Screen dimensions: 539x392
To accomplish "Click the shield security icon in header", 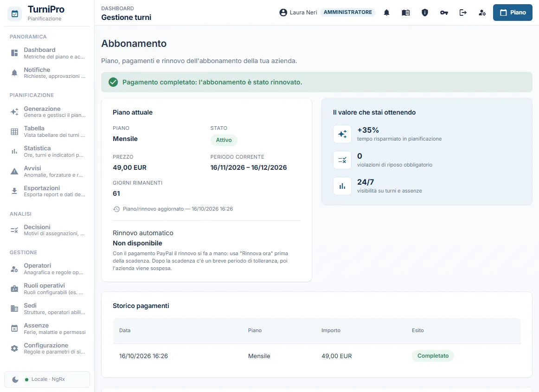I will point(425,13).
